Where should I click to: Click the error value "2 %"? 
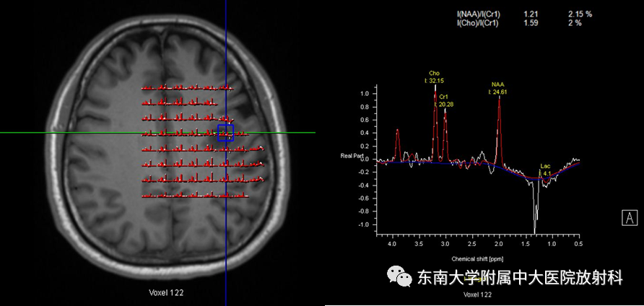[575, 23]
